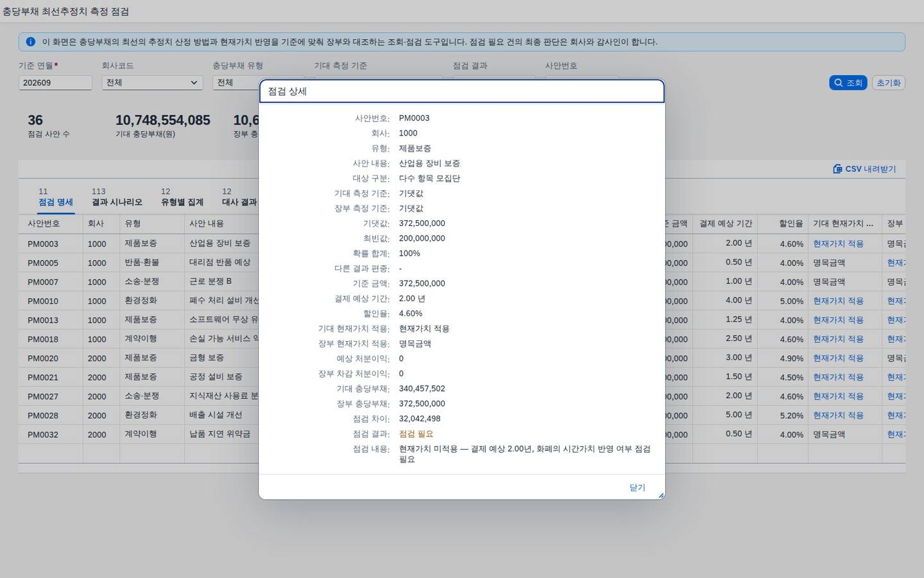Switch to the 점검 명세 tab

[x=56, y=197]
